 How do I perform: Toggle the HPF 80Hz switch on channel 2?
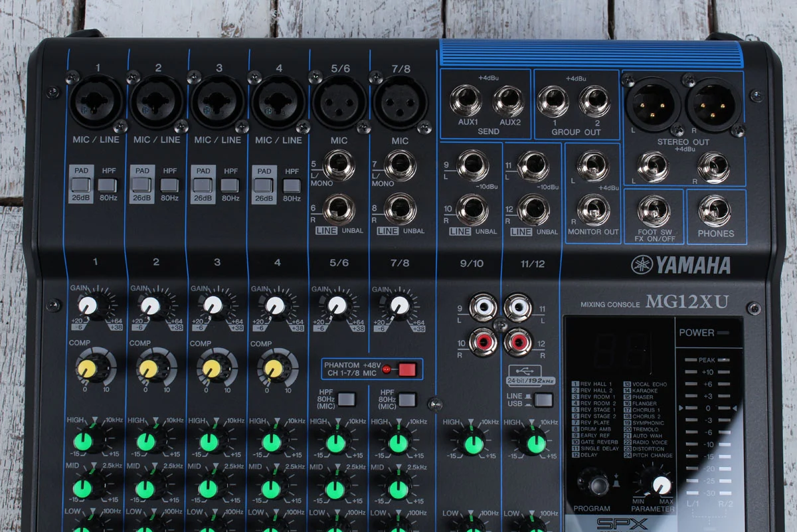[169, 185]
